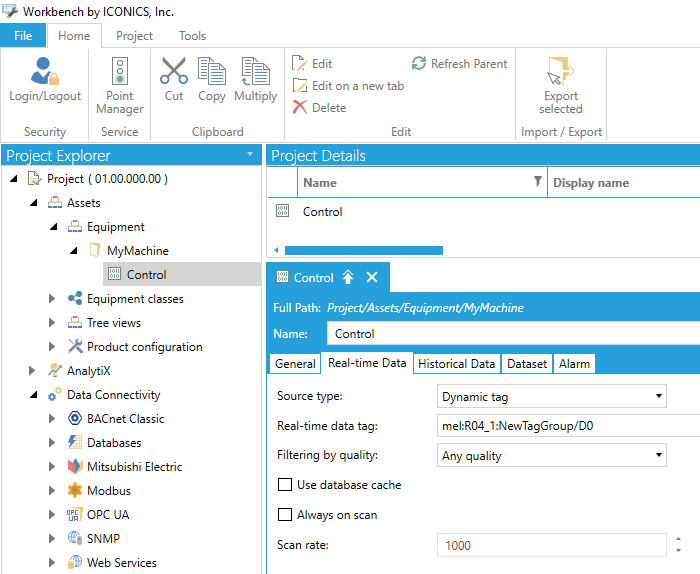Click the Real-time data tag field
This screenshot has width=700, height=574.
pyautogui.click(x=568, y=425)
